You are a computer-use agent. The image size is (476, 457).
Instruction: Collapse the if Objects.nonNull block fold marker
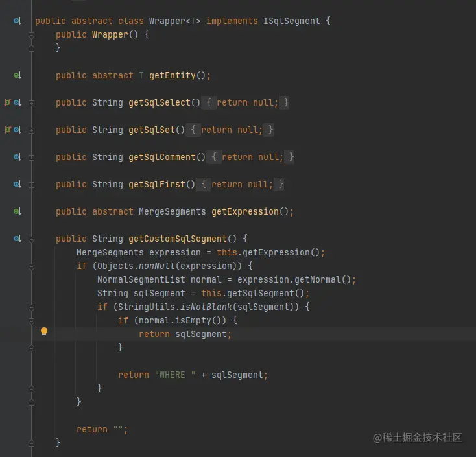[31, 266]
